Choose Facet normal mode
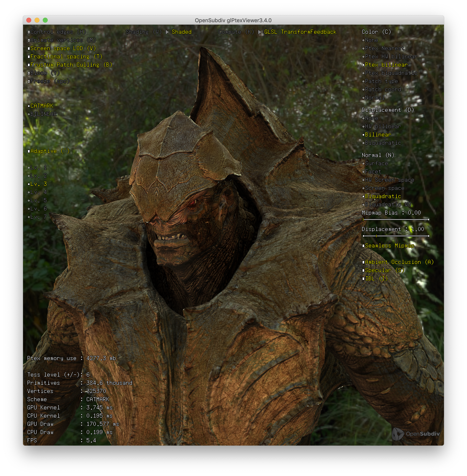 pos(373,172)
